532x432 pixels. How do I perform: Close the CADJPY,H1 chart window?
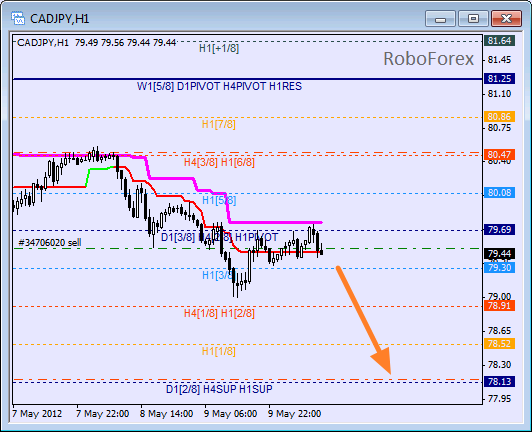point(506,18)
